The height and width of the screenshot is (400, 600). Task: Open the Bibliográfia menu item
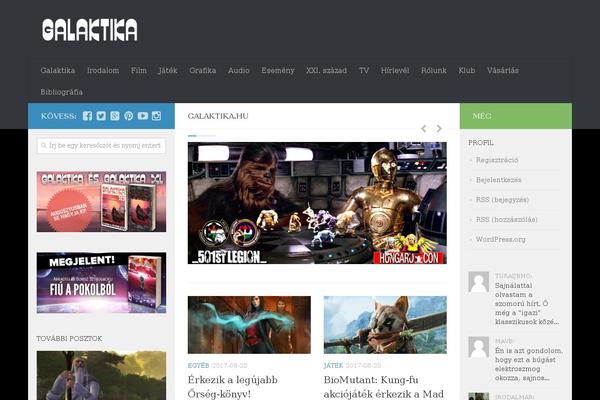pos(62,92)
